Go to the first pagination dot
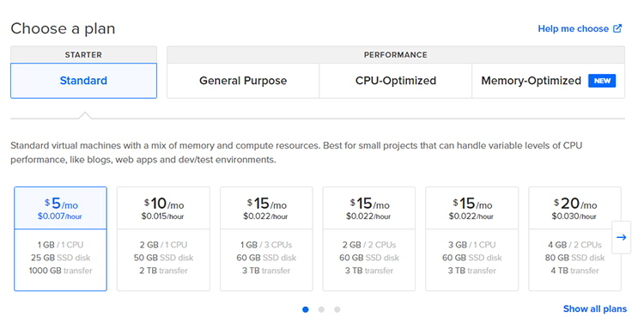Viewport: 644px width, 323px height. tap(306, 309)
